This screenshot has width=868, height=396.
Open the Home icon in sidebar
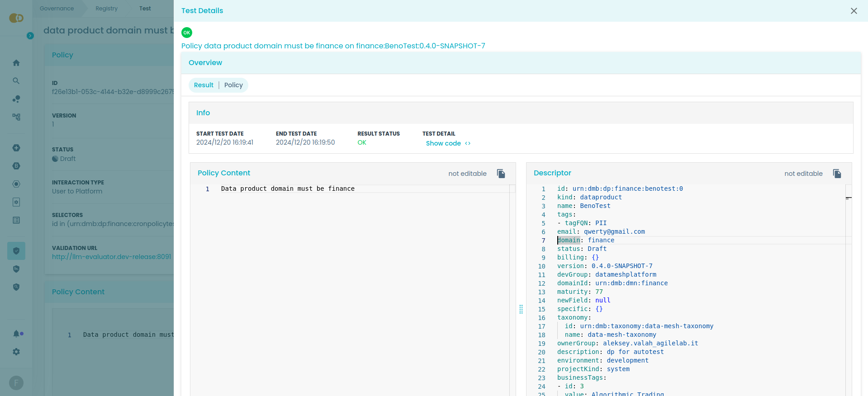[x=16, y=63]
